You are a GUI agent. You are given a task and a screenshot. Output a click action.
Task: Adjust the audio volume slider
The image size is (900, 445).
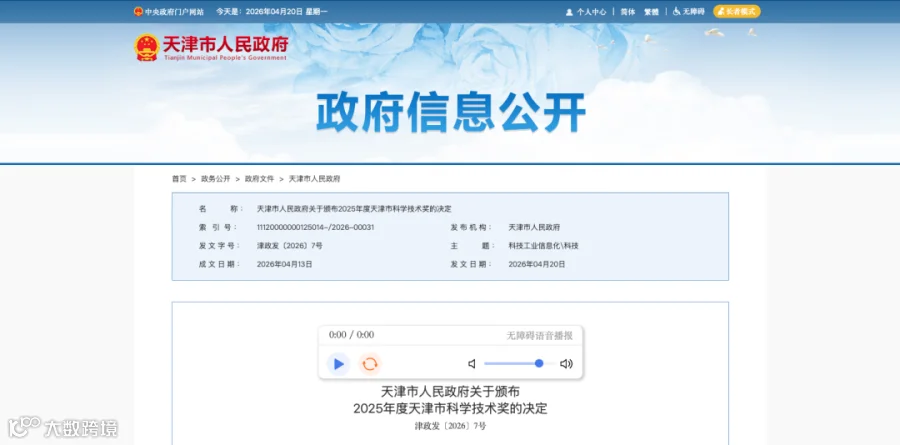(x=520, y=363)
